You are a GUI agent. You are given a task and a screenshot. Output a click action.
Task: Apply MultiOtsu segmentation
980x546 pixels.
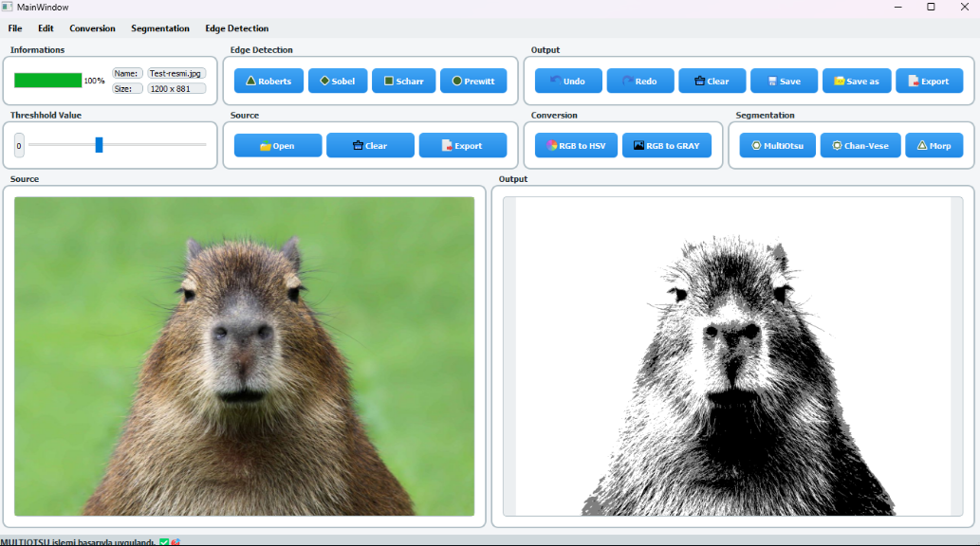click(x=777, y=146)
